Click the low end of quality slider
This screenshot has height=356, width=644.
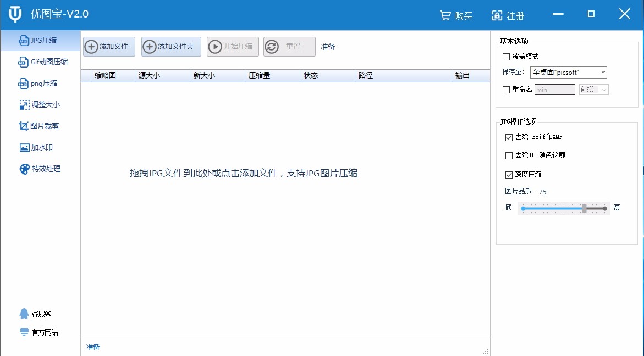point(523,208)
